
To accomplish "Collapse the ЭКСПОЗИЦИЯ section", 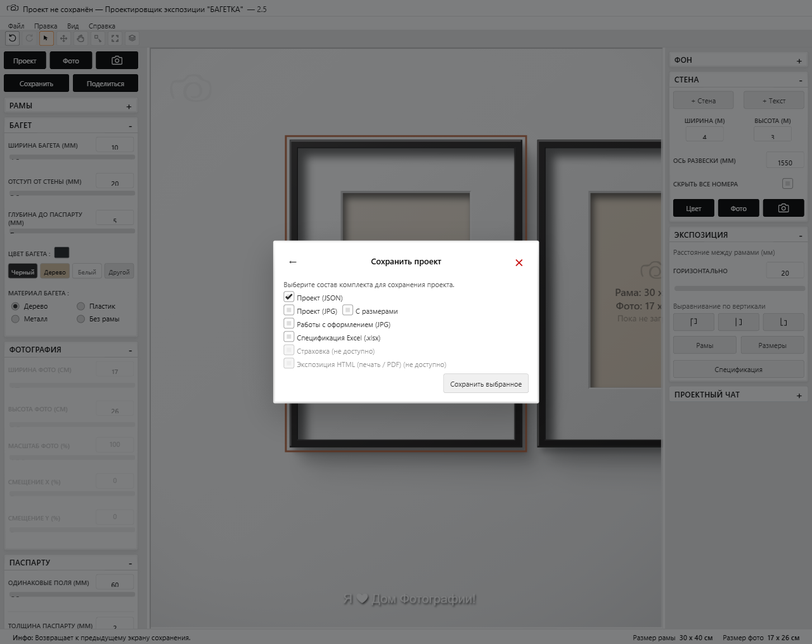I will (800, 236).
